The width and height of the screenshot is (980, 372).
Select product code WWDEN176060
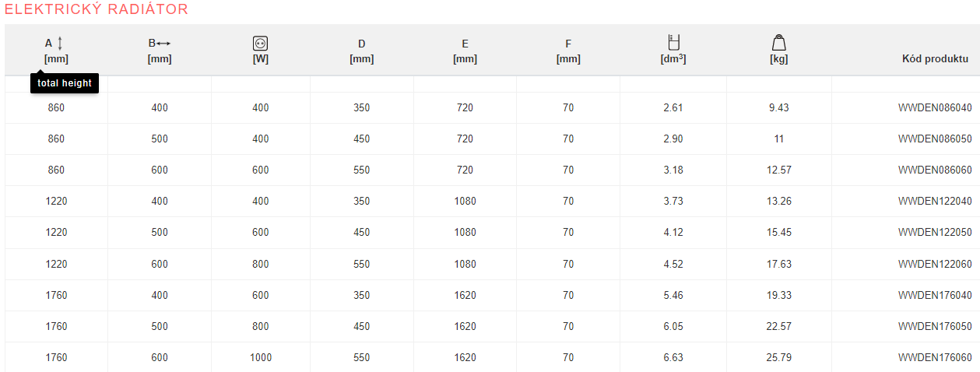(x=935, y=358)
